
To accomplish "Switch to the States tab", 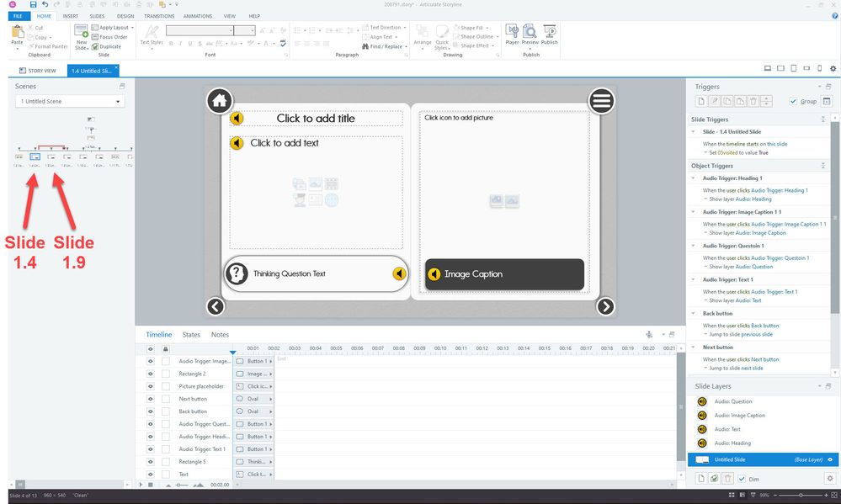I will point(191,335).
